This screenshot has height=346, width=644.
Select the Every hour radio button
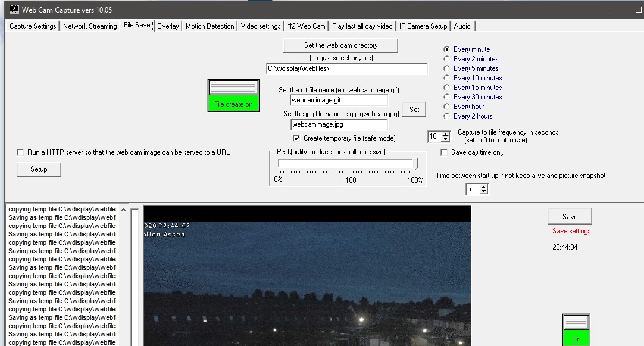447,107
